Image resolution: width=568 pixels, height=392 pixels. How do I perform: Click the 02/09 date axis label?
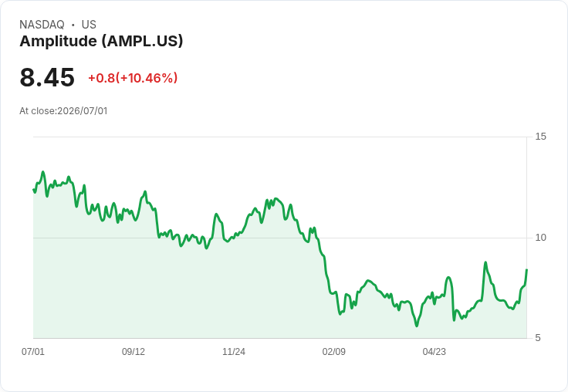[x=333, y=352]
